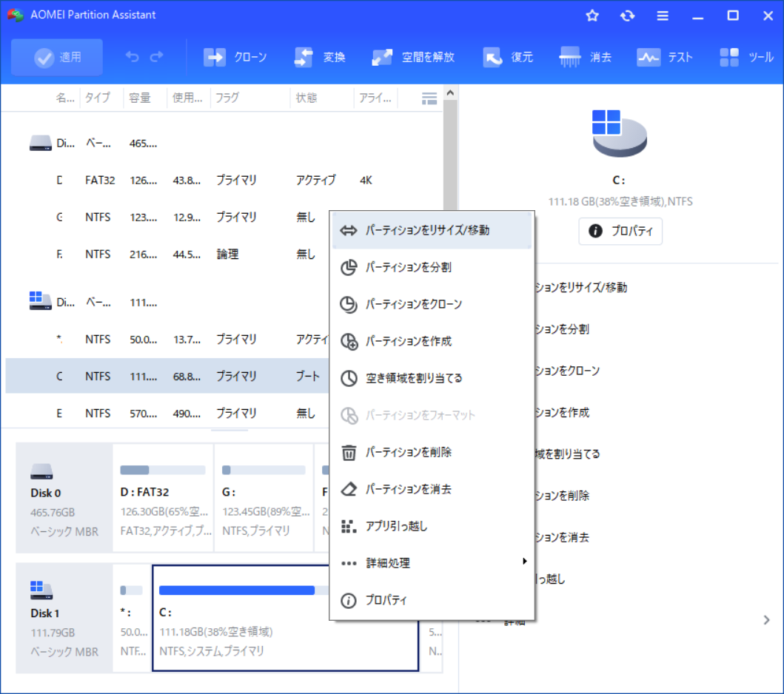Click the column view toggle icon in header
This screenshot has height=694, width=784.
coord(429,98)
